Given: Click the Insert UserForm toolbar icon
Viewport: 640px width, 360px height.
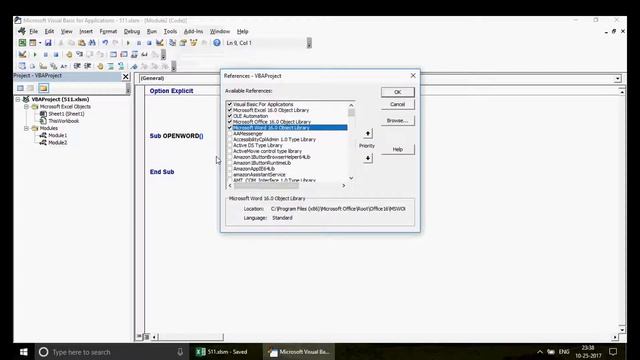Looking at the screenshot, I should 33,43.
